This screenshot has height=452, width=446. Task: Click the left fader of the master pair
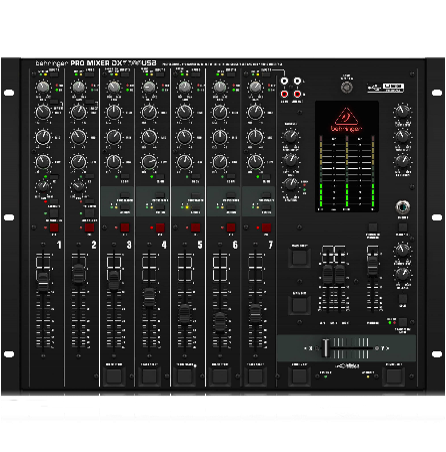[x=327, y=274]
